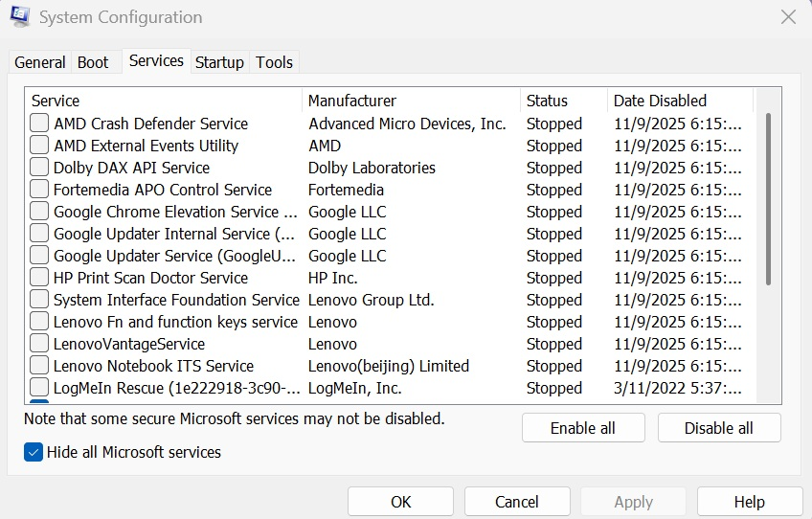Click the services list vertical scrollbar thumb

point(768,199)
